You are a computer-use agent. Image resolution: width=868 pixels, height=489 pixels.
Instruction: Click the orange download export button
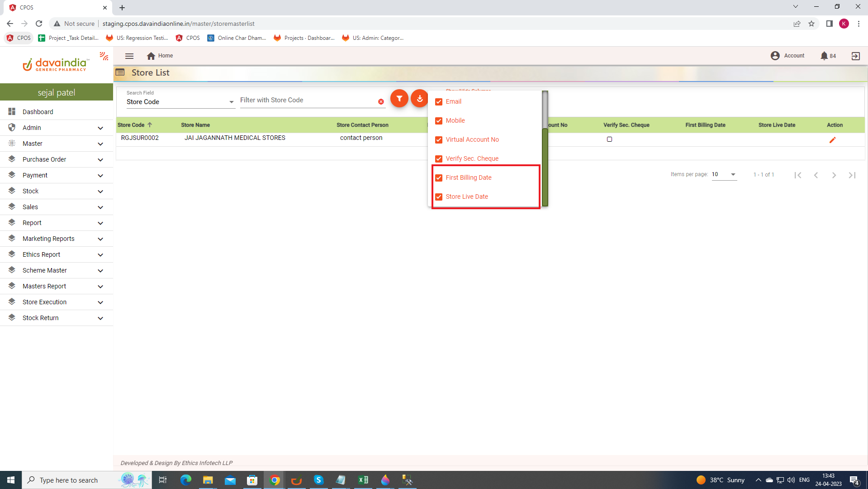click(419, 99)
